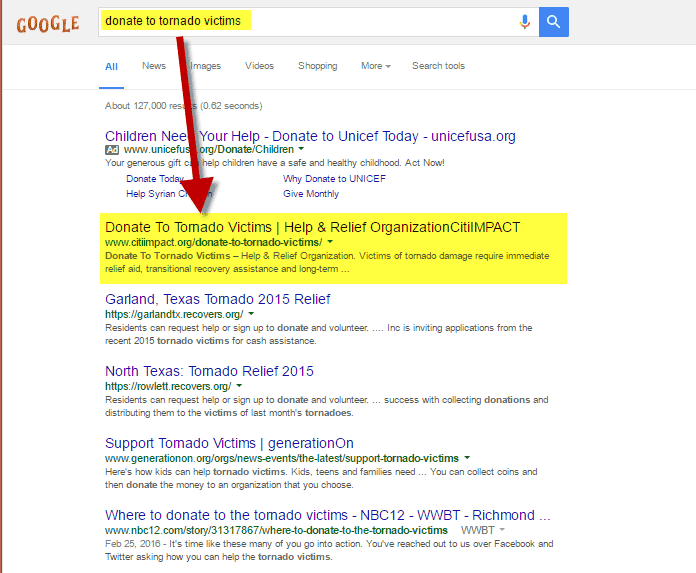Open North Texas: Tornado Relief 2015 result
Viewport: 696px width, 573px height.
pyautogui.click(x=209, y=371)
